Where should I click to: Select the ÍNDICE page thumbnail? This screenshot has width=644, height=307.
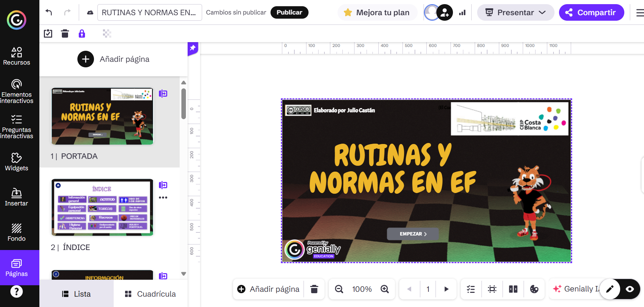point(102,207)
